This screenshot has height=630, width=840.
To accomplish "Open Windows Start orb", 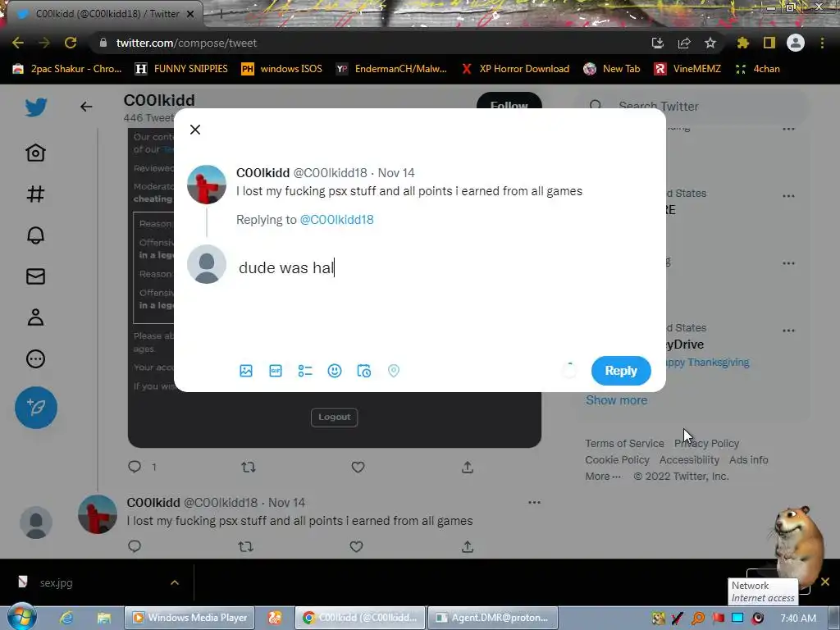I will (22, 617).
